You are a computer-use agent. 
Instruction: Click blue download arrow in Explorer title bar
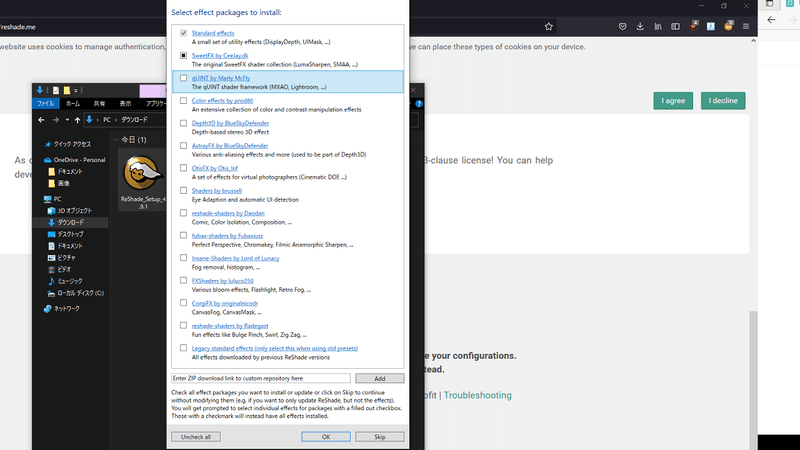[40, 90]
